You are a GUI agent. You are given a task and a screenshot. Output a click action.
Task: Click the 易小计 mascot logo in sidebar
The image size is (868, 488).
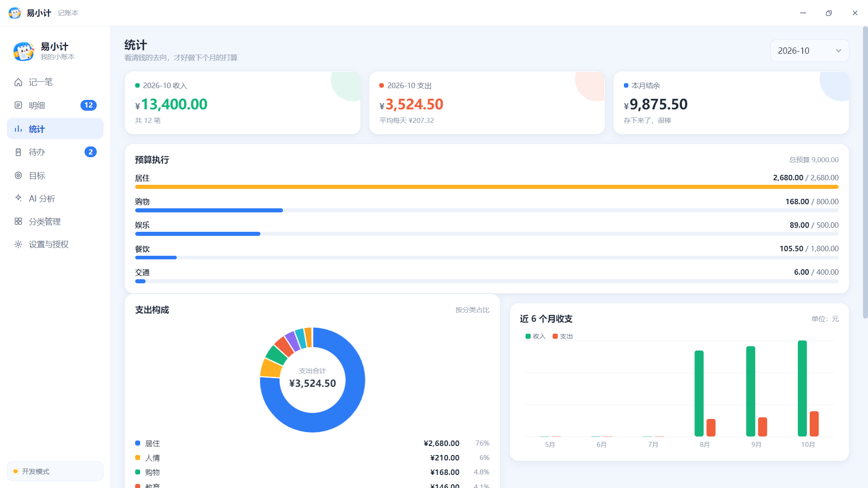tap(24, 51)
